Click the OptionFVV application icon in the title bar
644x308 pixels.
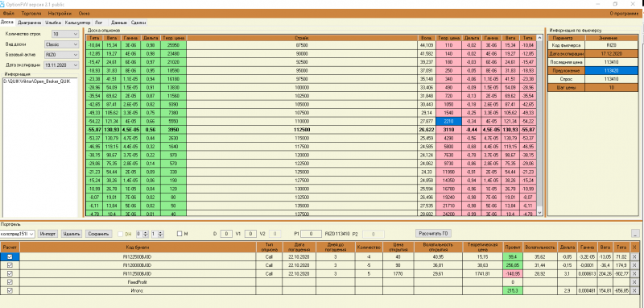(x=3, y=4)
